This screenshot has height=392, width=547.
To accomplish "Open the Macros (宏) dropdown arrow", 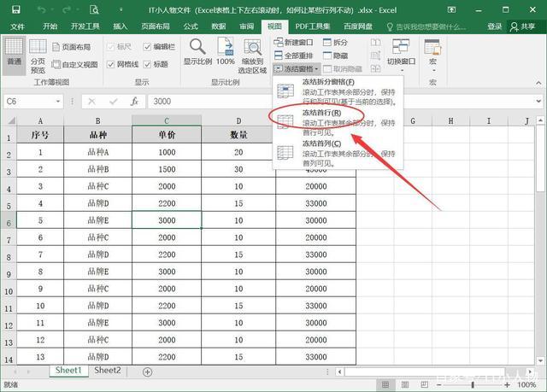I will [434, 70].
